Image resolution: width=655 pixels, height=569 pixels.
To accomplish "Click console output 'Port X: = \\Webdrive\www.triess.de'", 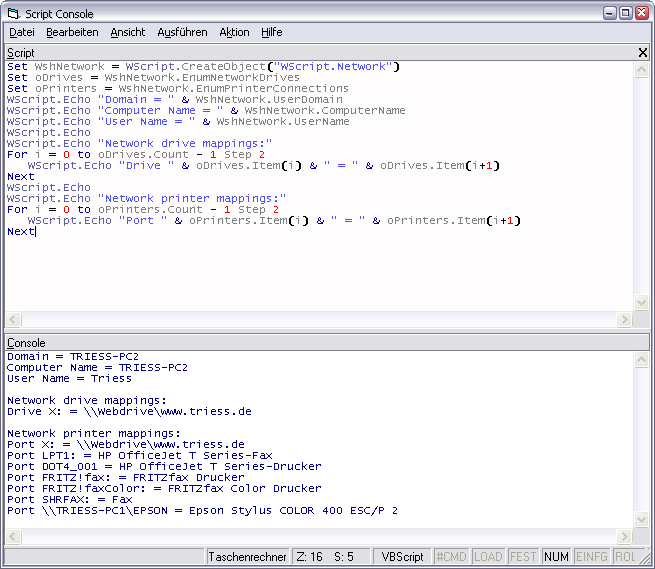I will pyautogui.click(x=126, y=445).
